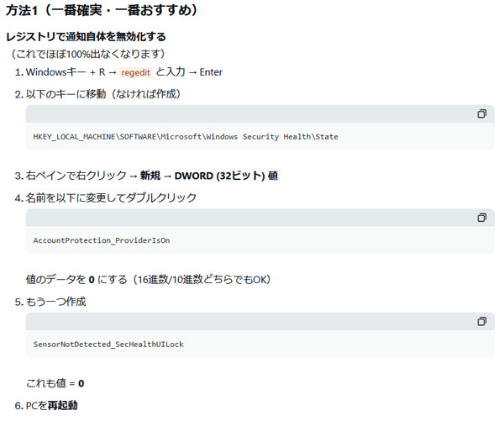Click the bold 再起動 text in step 6
The width and height of the screenshot is (504, 421).
click(63, 406)
